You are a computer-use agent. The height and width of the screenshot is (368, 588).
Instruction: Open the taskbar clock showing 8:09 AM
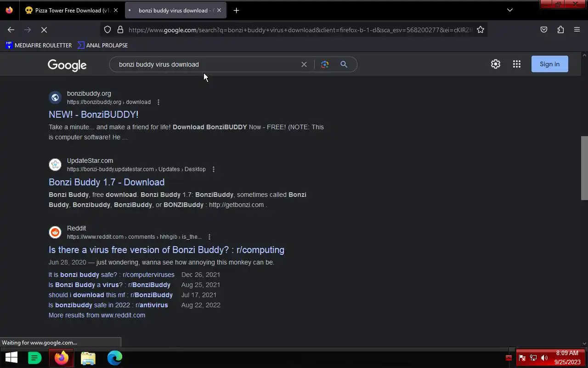(567, 357)
